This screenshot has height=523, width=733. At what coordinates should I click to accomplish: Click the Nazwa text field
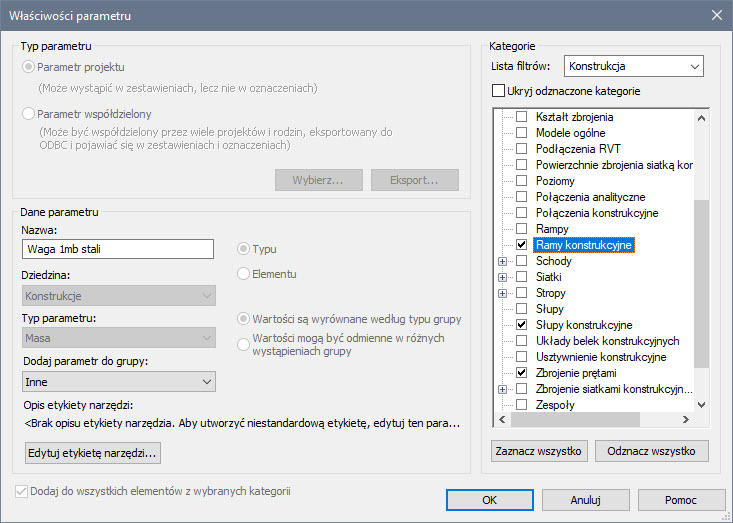[118, 249]
